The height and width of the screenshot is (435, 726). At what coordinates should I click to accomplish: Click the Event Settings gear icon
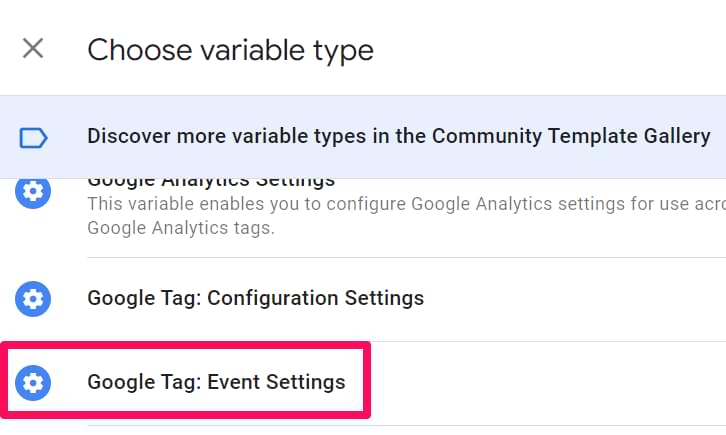pyautogui.click(x=33, y=383)
